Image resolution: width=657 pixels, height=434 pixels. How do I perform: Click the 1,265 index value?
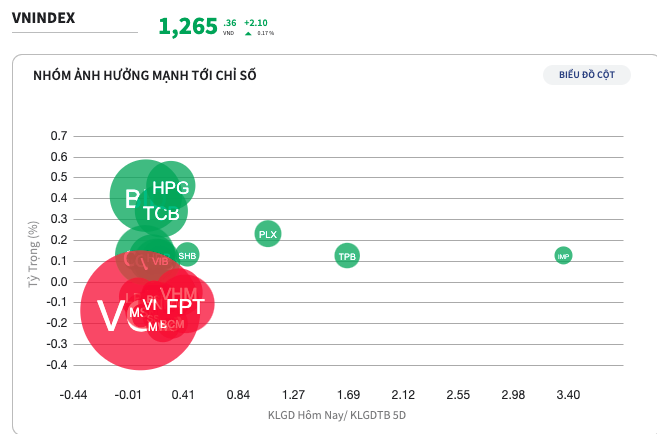pyautogui.click(x=187, y=27)
